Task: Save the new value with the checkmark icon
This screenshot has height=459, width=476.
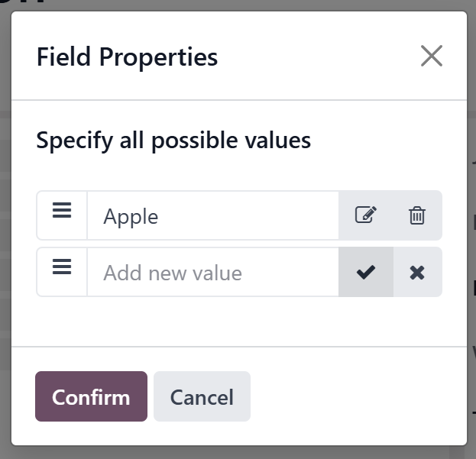Action: coord(366,272)
